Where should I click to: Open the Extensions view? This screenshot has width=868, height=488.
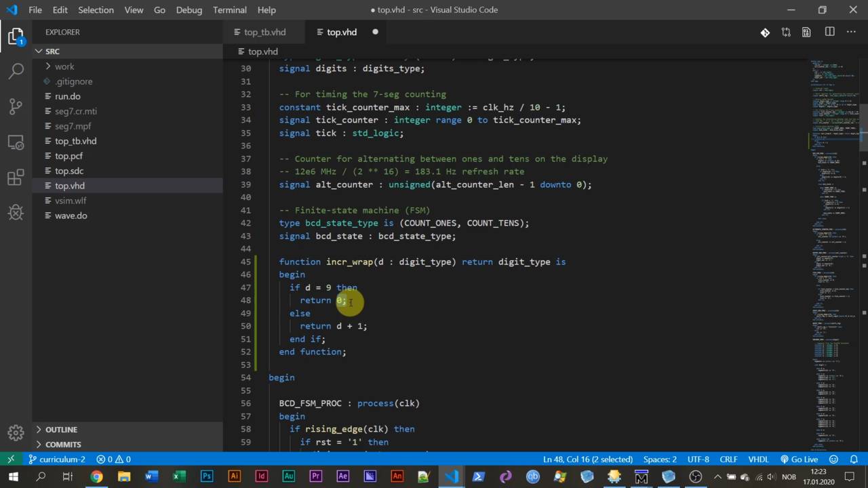[x=16, y=177]
